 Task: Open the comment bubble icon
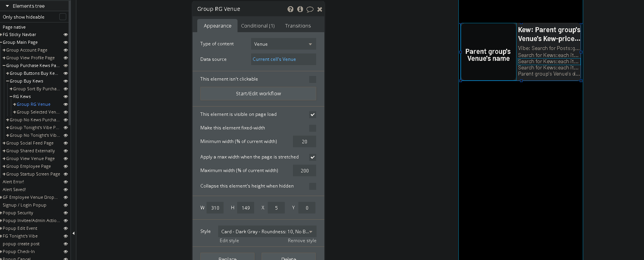(310, 9)
